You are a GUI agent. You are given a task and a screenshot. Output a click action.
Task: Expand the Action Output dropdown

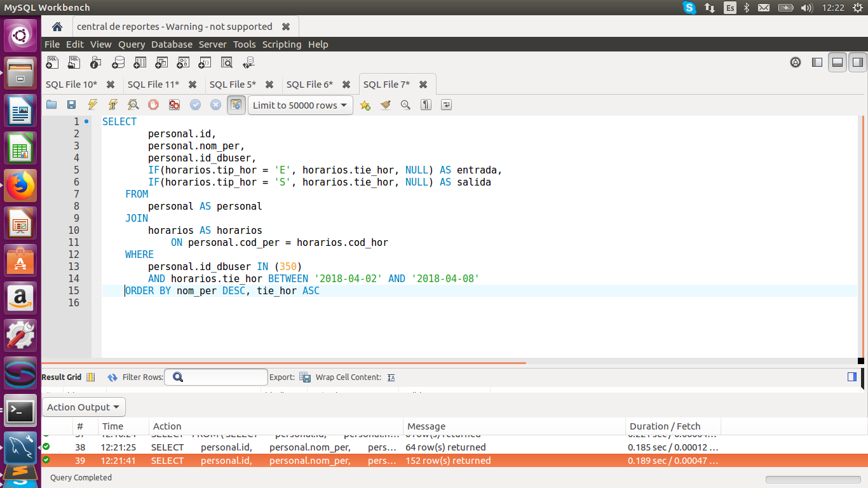click(84, 407)
